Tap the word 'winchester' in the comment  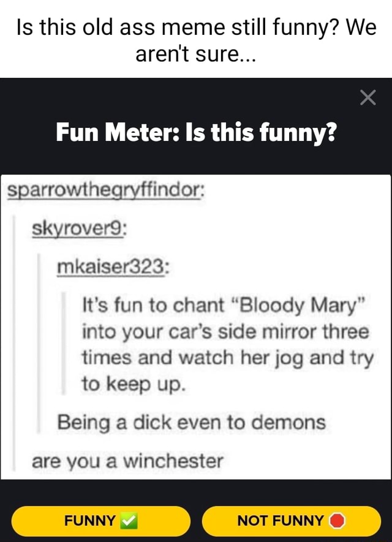click(x=173, y=461)
